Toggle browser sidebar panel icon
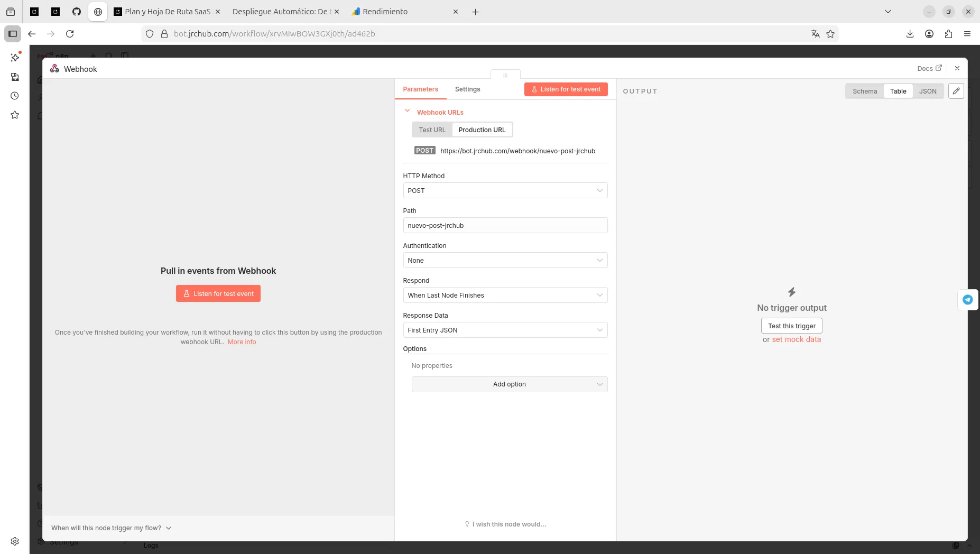980x554 pixels. click(x=13, y=34)
